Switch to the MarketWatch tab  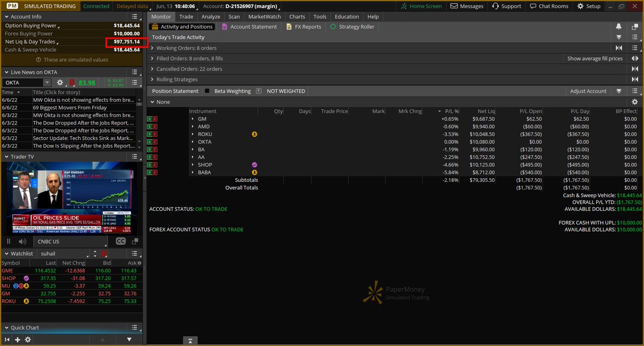pos(265,17)
